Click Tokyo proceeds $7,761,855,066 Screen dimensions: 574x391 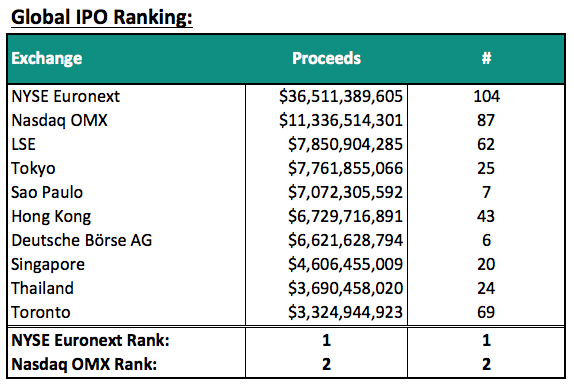point(345,168)
